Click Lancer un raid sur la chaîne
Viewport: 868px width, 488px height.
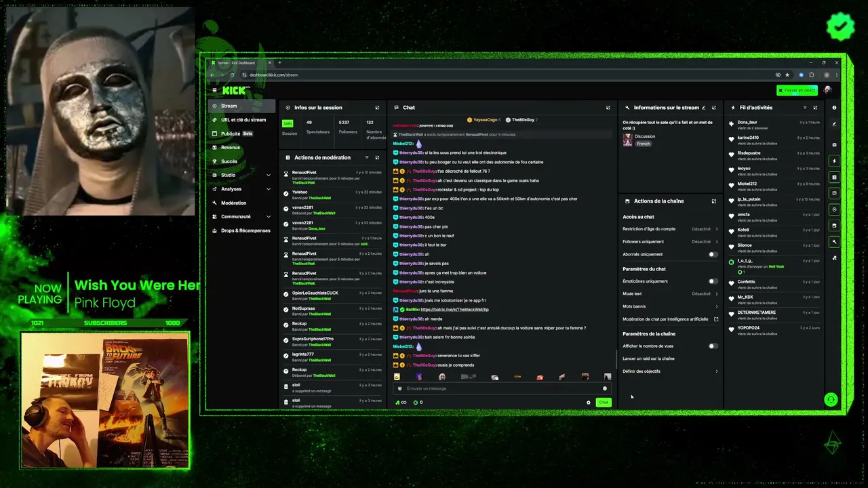click(x=649, y=359)
